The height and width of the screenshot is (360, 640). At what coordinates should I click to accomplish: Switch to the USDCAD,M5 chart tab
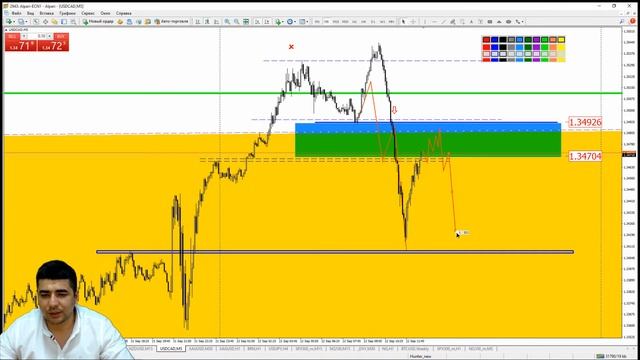pyautogui.click(x=171, y=349)
